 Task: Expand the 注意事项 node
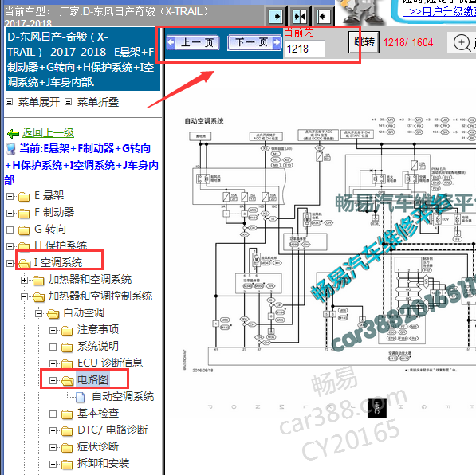coord(53,330)
